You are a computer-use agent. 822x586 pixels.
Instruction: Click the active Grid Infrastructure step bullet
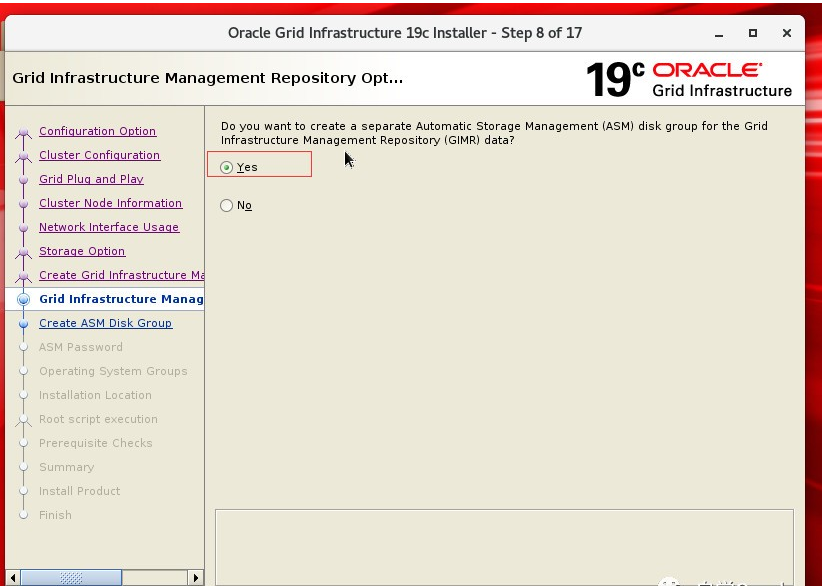click(x=23, y=299)
